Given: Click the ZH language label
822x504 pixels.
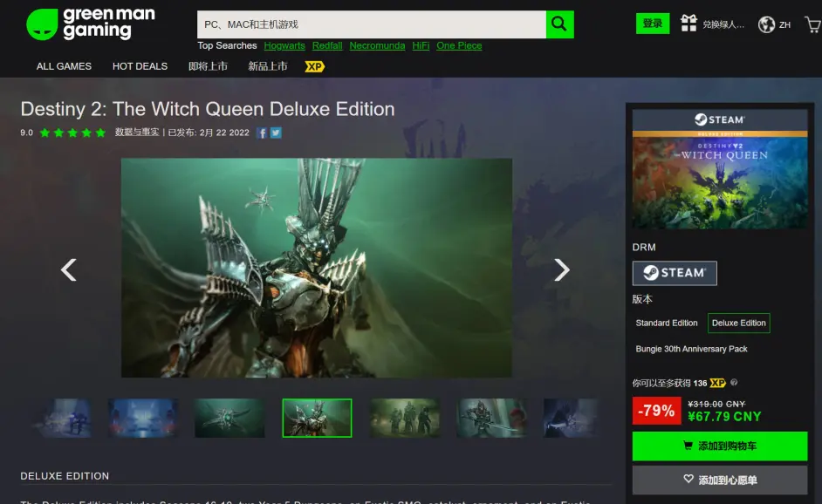Looking at the screenshot, I should pos(784,24).
